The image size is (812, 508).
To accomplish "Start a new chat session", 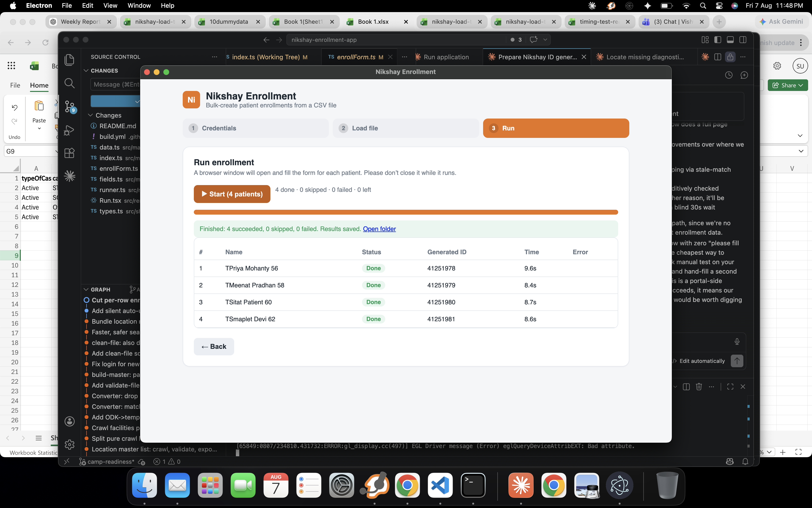I will coord(744,75).
